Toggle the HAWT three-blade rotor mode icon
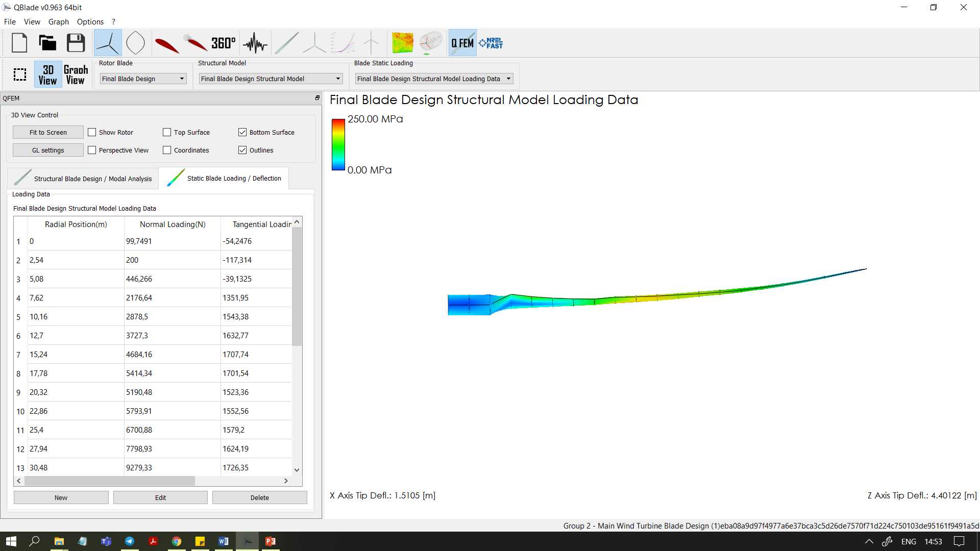This screenshot has width=980, height=551. (x=108, y=43)
